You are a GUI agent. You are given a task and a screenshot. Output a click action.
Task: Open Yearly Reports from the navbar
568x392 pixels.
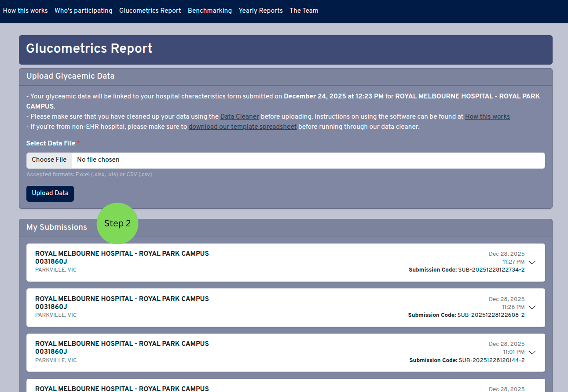pyautogui.click(x=260, y=11)
